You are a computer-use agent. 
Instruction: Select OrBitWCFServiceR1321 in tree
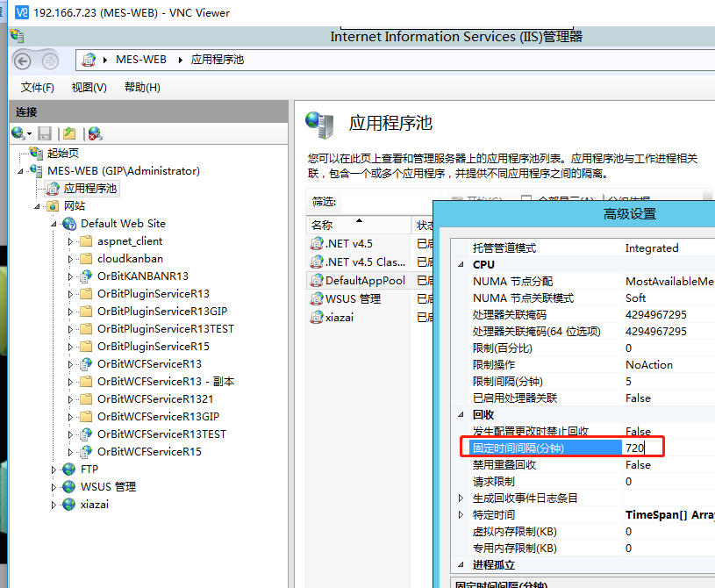click(x=155, y=399)
